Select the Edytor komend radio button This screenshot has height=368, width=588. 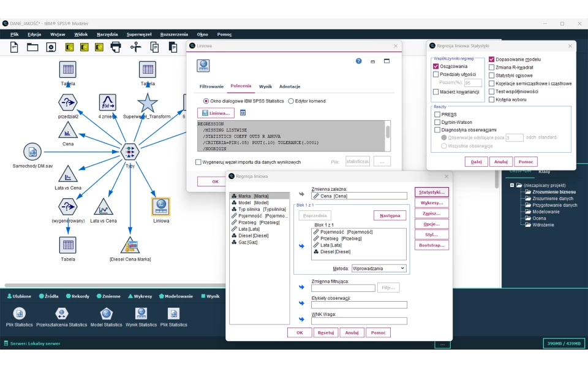pyautogui.click(x=291, y=101)
